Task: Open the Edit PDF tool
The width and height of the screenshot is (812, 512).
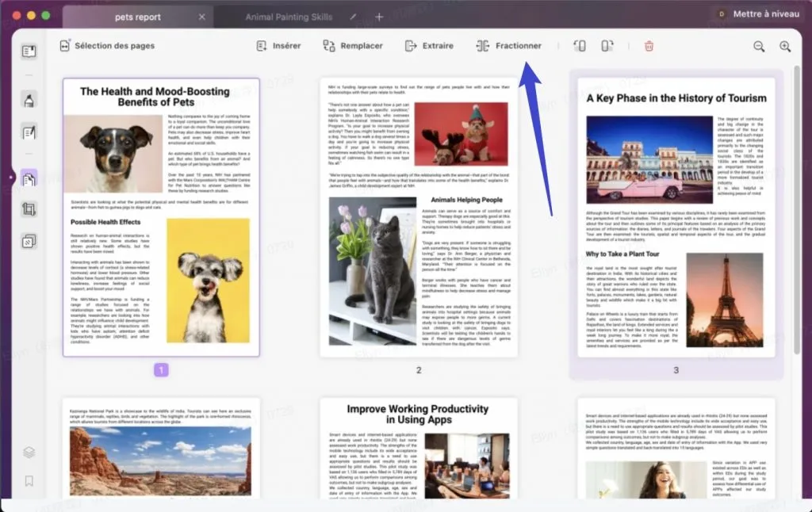Action: (29, 132)
